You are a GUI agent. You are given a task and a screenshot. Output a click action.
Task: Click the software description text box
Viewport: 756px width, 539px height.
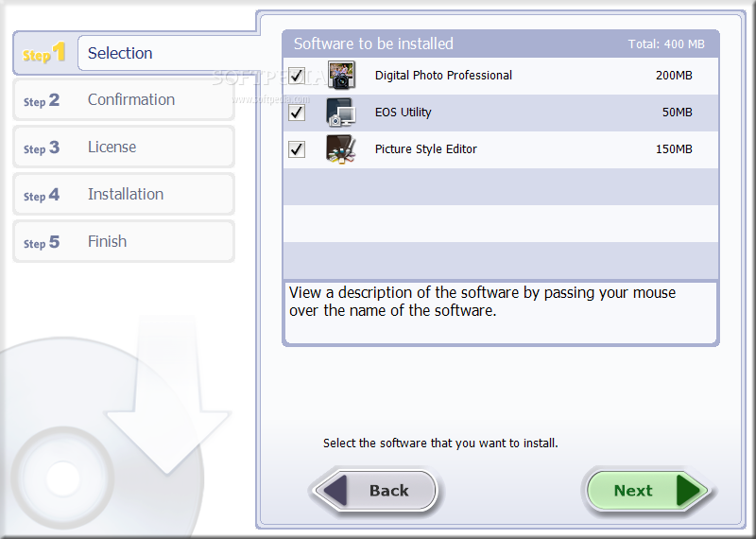501,312
